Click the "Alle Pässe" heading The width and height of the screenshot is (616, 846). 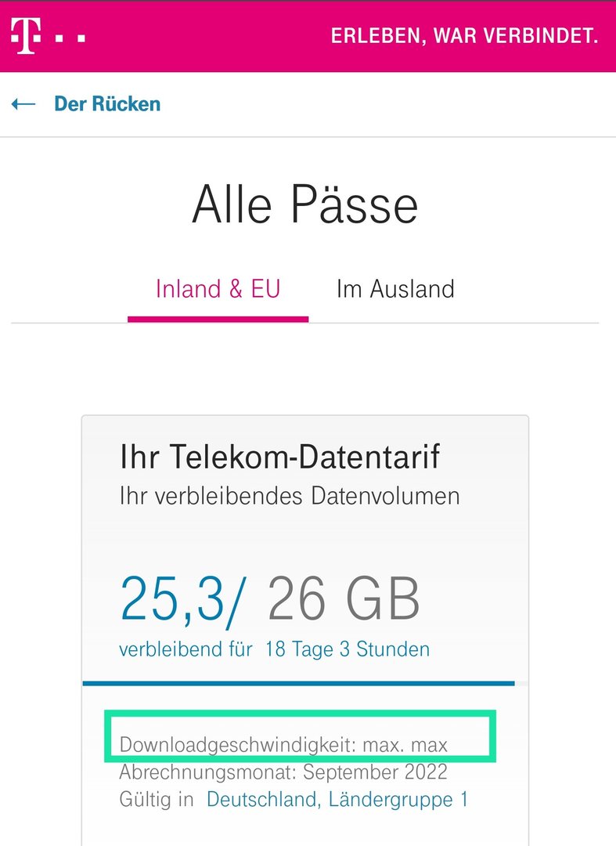pos(305,205)
